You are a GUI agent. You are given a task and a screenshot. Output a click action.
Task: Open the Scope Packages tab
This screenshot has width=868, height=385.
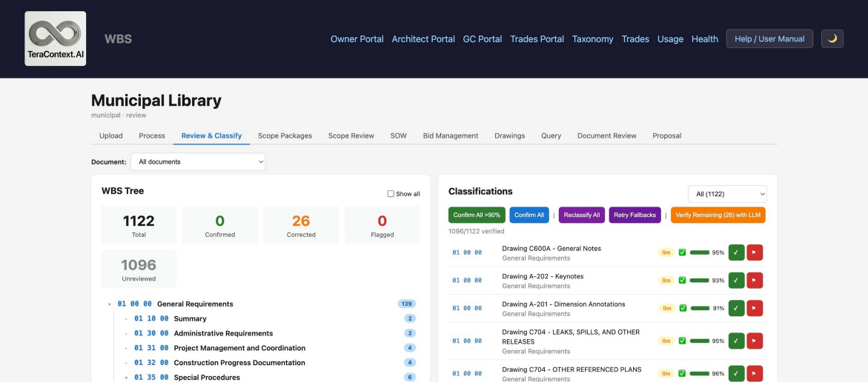click(285, 135)
